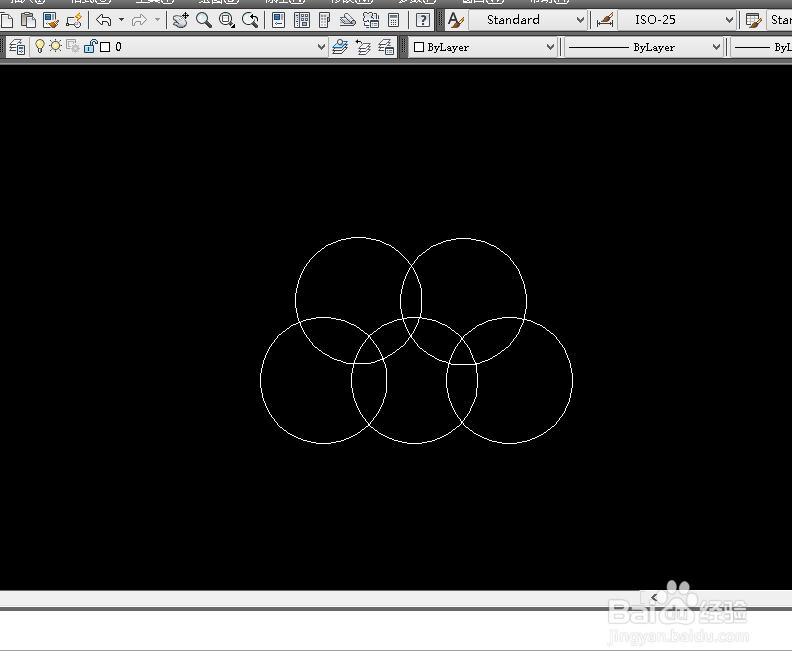
Task: Open the Sheet Set Manager
Action: pos(348,20)
